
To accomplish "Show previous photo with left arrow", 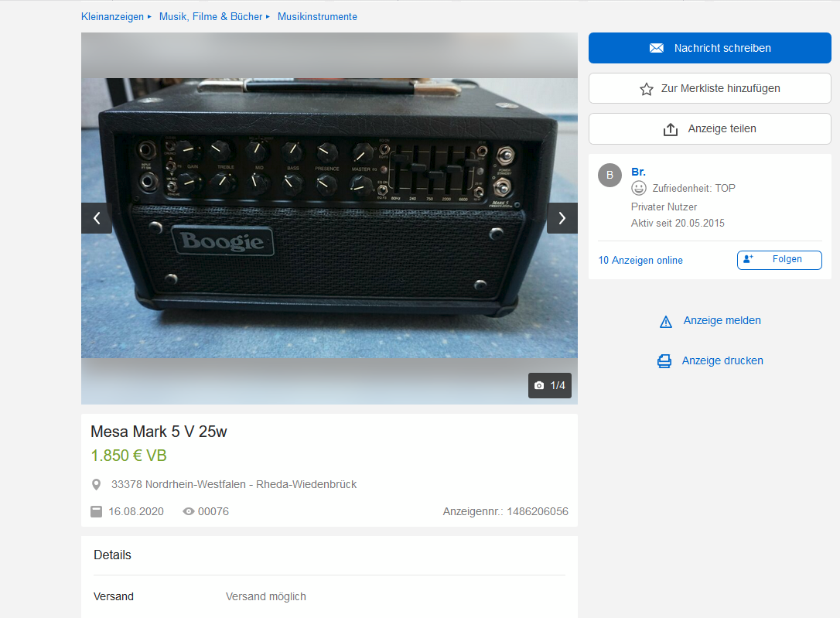I will [x=97, y=218].
